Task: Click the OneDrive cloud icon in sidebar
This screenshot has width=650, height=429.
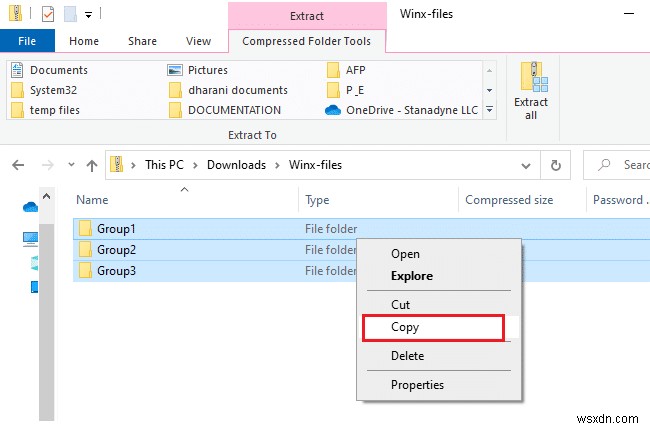Action: [x=30, y=207]
